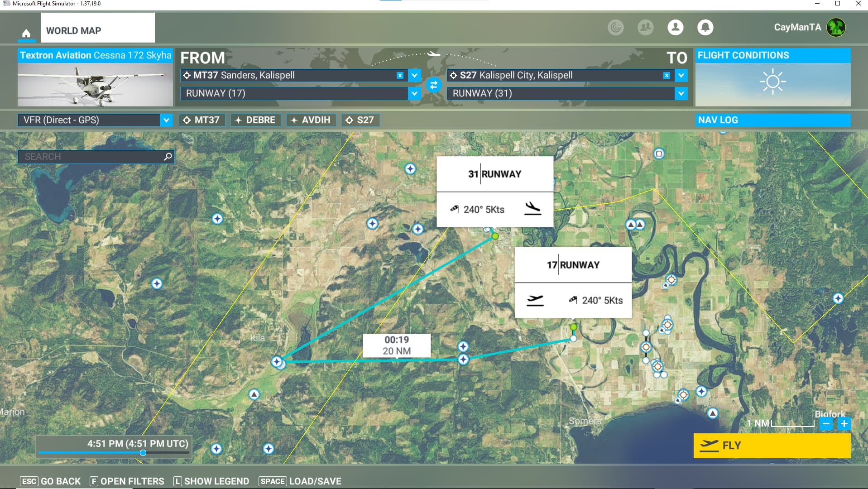Swap departure and arrival airports
Image resolution: width=868 pixels, height=489 pixels.
pos(434,85)
